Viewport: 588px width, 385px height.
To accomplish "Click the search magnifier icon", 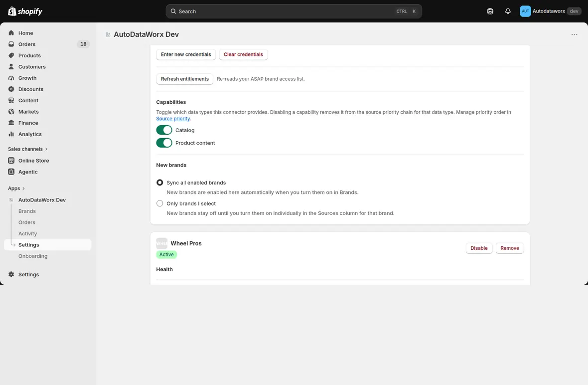I will tap(173, 11).
